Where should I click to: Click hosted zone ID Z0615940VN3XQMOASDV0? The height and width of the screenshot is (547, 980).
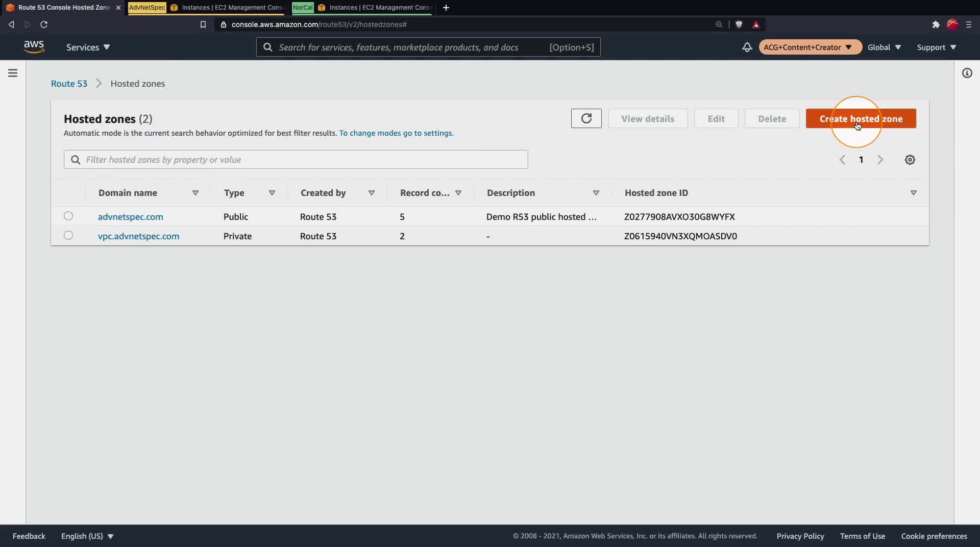[680, 236]
